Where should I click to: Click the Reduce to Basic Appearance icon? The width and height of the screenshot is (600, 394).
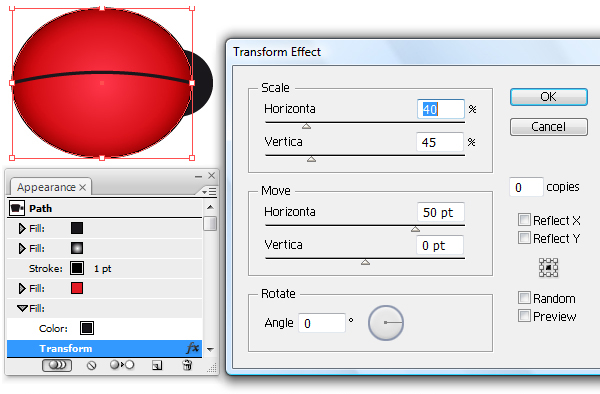point(122,365)
